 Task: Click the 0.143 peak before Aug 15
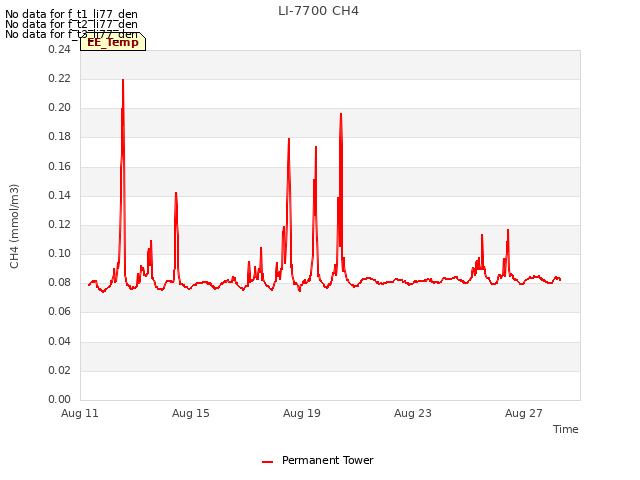176,193
